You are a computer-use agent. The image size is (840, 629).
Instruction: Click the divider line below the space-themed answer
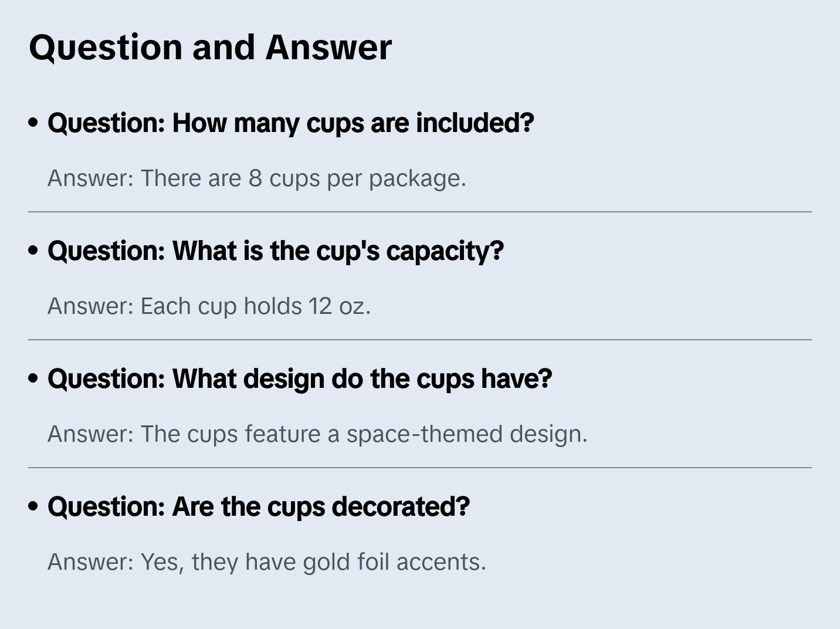tap(420, 468)
